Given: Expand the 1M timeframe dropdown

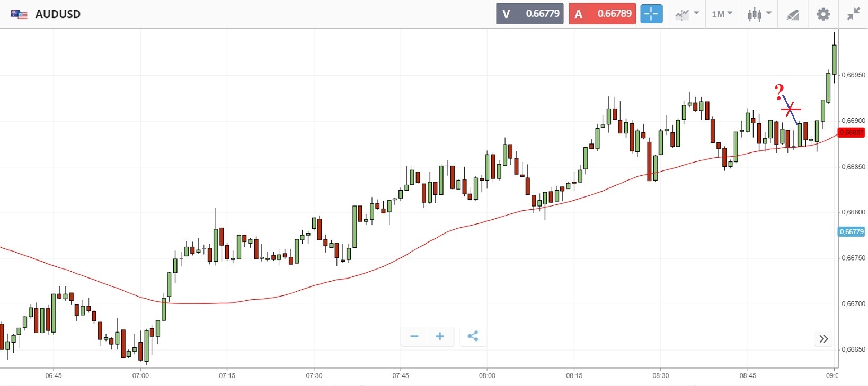Looking at the screenshot, I should pyautogui.click(x=722, y=14).
